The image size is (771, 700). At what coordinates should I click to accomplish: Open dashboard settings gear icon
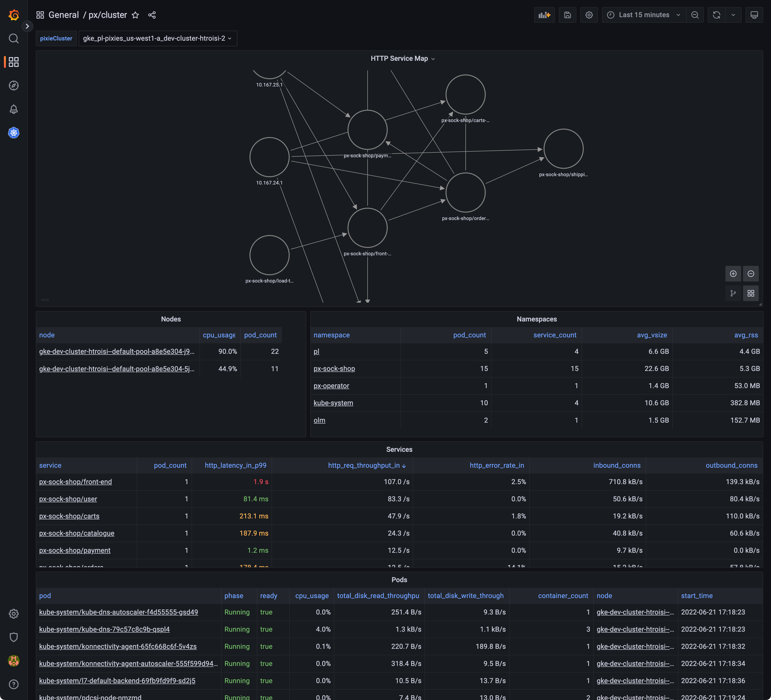[x=589, y=15]
